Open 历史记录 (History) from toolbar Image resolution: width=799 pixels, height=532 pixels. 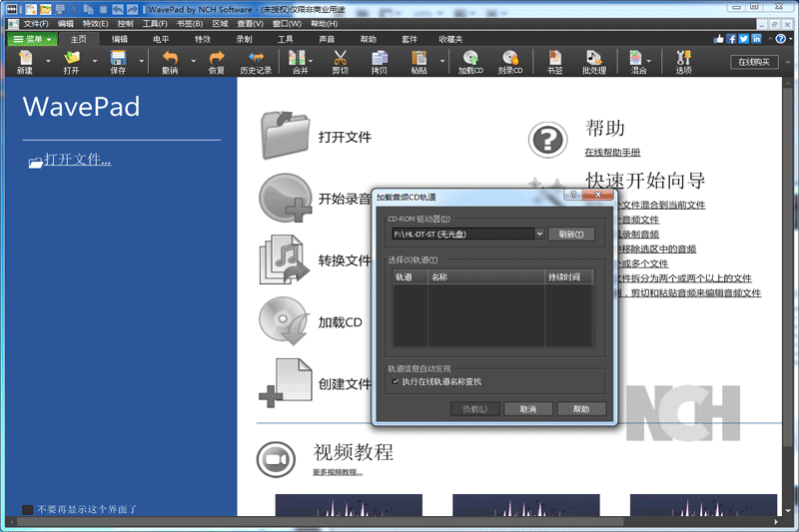[256, 62]
